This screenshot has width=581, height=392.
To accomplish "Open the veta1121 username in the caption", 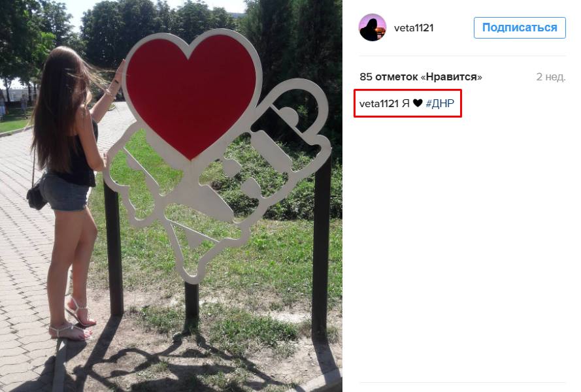I will (378, 103).
